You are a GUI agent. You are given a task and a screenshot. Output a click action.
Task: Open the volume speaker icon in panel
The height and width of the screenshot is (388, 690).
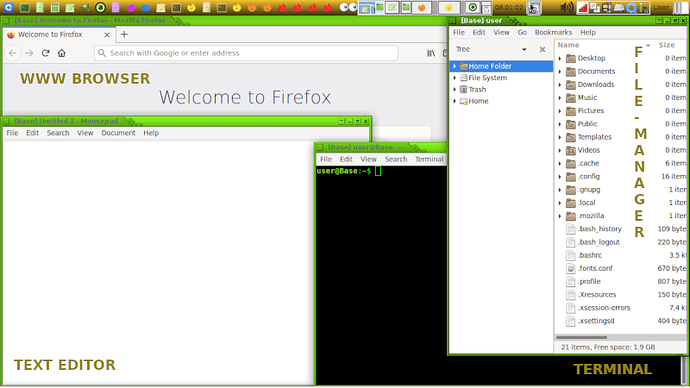click(x=567, y=7)
